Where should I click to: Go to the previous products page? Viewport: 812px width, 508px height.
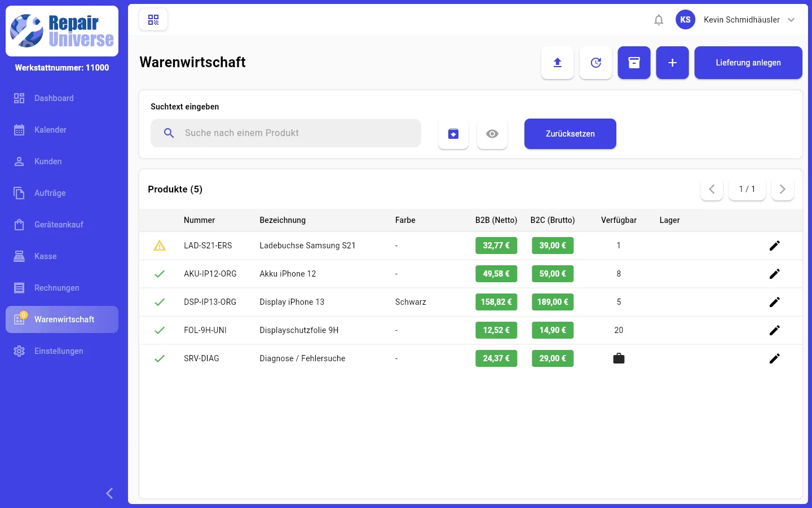coord(712,189)
